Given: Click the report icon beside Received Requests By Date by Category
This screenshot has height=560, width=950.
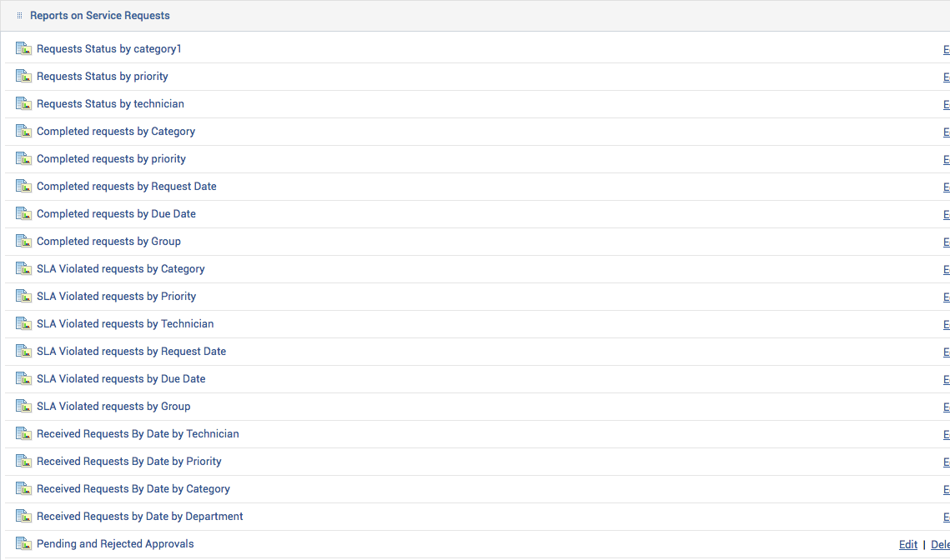Looking at the screenshot, I should click(23, 488).
